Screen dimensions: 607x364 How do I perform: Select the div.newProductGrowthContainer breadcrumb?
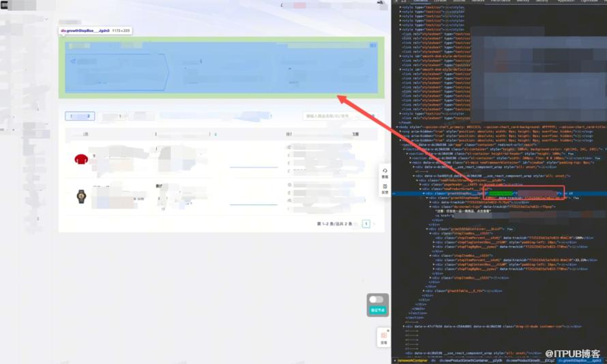(x=471, y=361)
